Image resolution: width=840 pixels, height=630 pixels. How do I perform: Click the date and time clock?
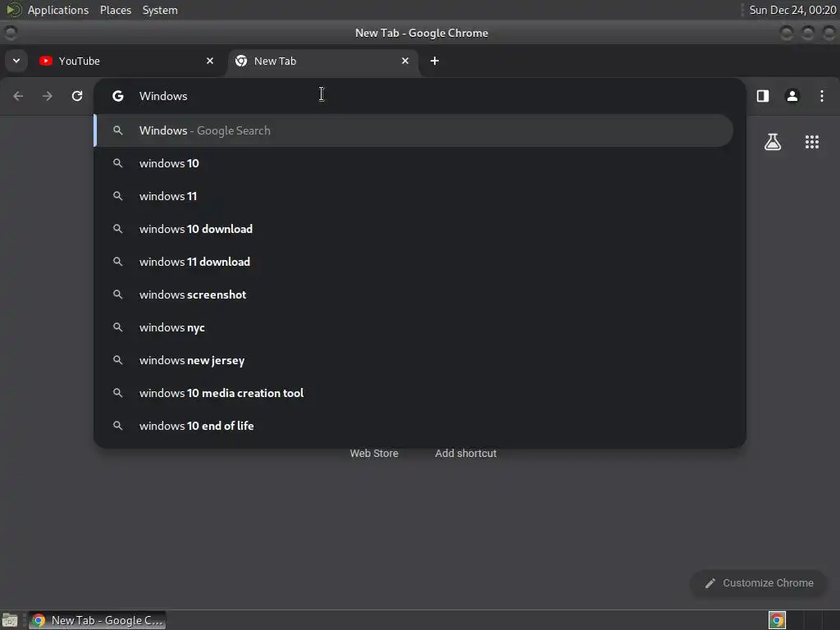(x=792, y=10)
